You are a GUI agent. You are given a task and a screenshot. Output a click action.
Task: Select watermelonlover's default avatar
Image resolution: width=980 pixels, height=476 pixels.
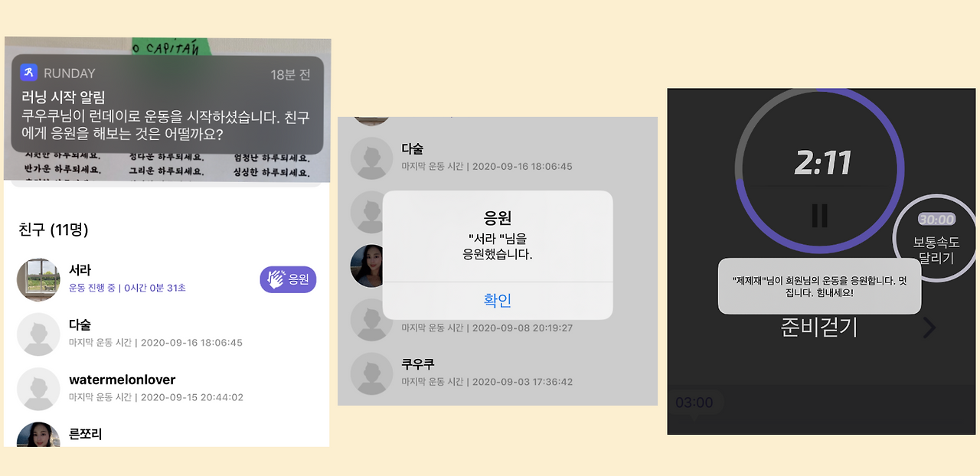click(x=38, y=389)
